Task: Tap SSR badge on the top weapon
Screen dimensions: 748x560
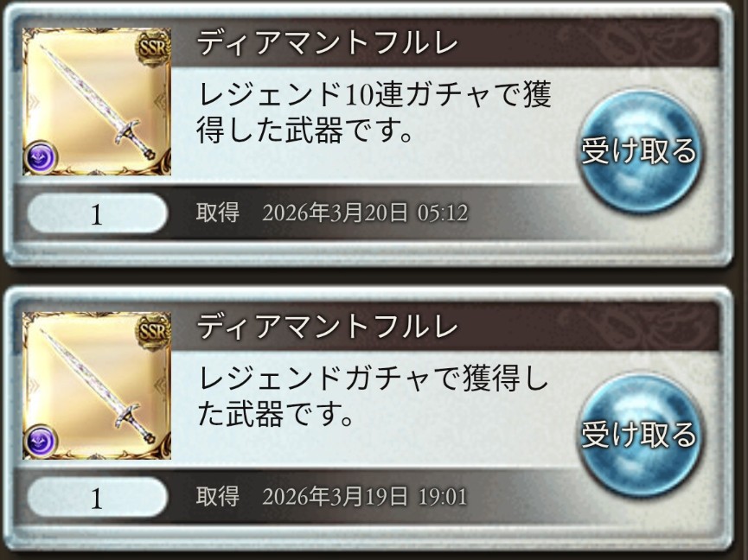Action: coord(153,48)
